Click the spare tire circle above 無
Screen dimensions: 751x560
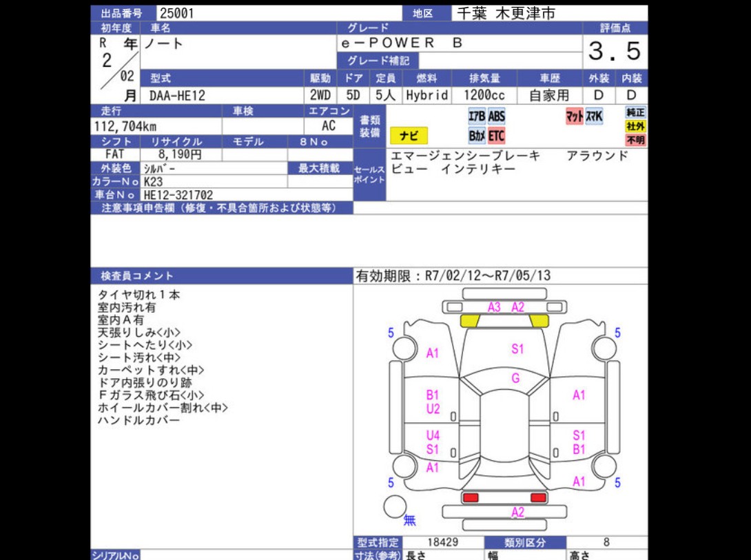[x=395, y=506]
